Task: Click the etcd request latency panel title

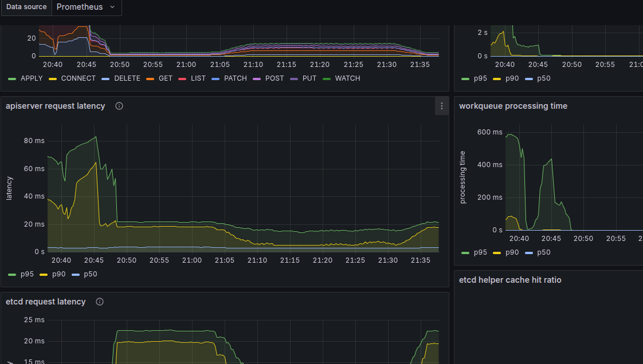Action: point(45,302)
